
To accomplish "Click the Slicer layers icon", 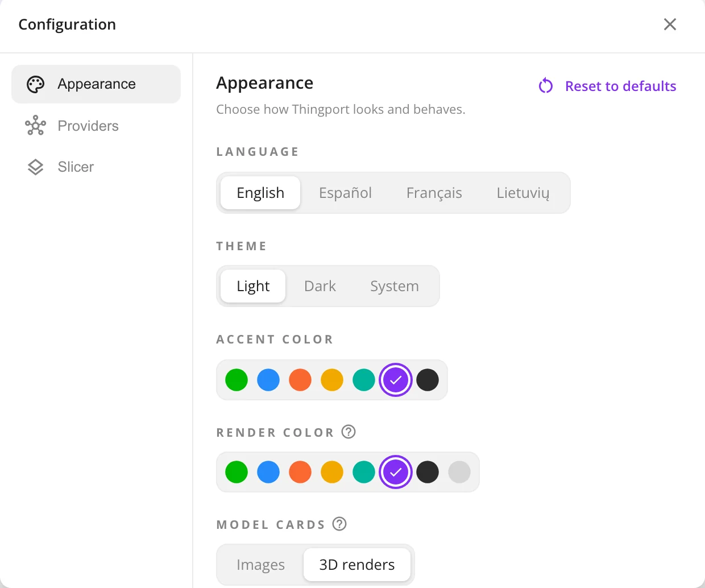I will 35,167.
